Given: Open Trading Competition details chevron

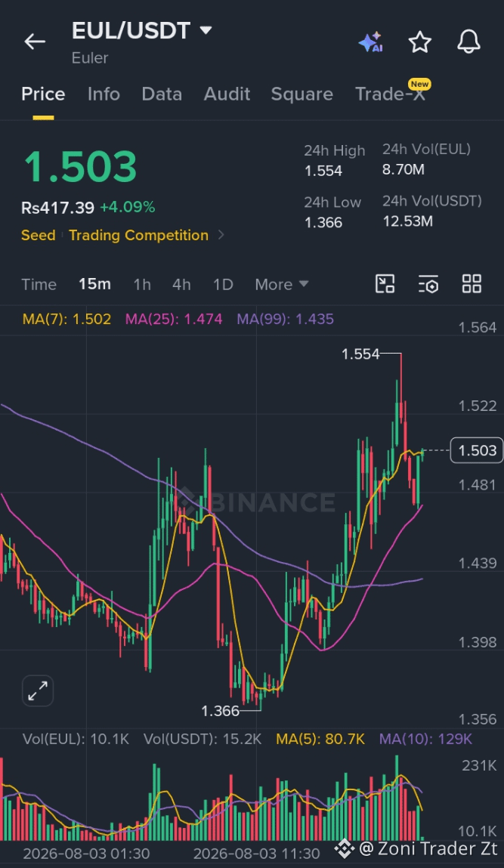Looking at the screenshot, I should (x=221, y=235).
